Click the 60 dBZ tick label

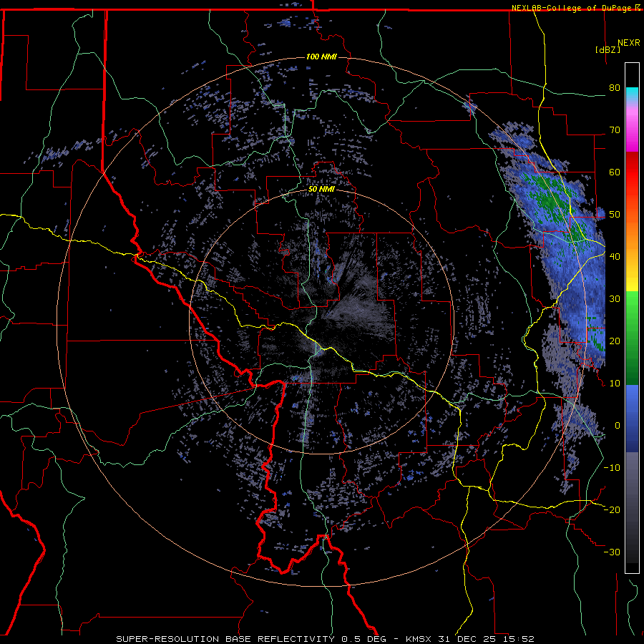pos(615,172)
